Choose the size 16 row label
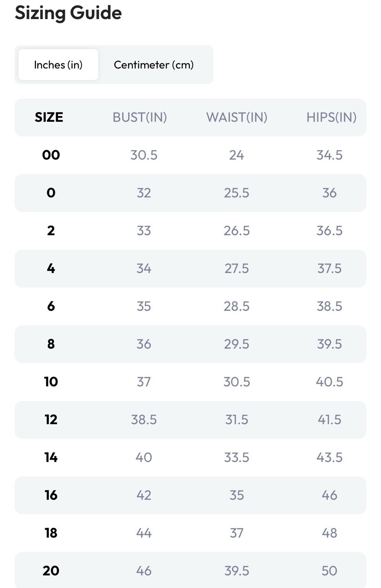381x588 pixels. point(51,495)
